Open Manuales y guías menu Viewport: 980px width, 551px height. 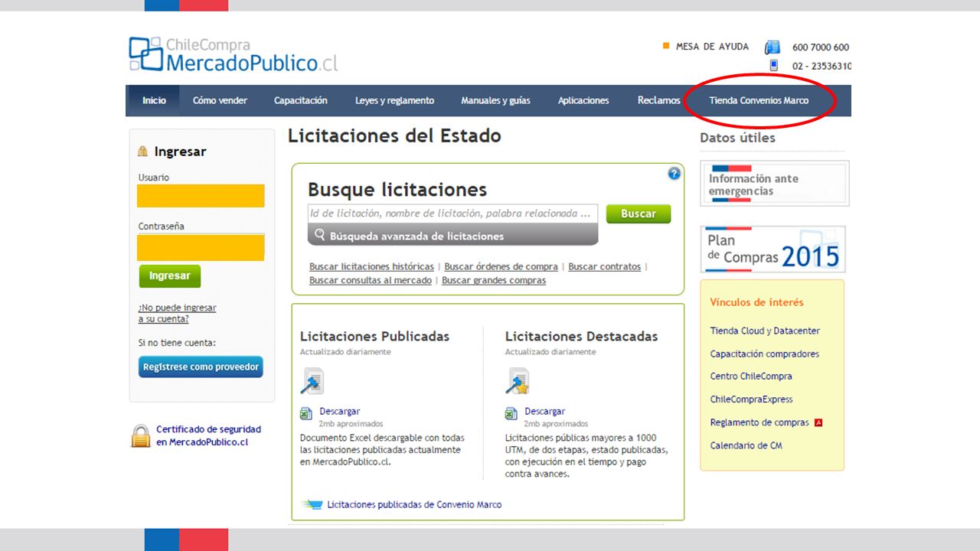coord(495,100)
